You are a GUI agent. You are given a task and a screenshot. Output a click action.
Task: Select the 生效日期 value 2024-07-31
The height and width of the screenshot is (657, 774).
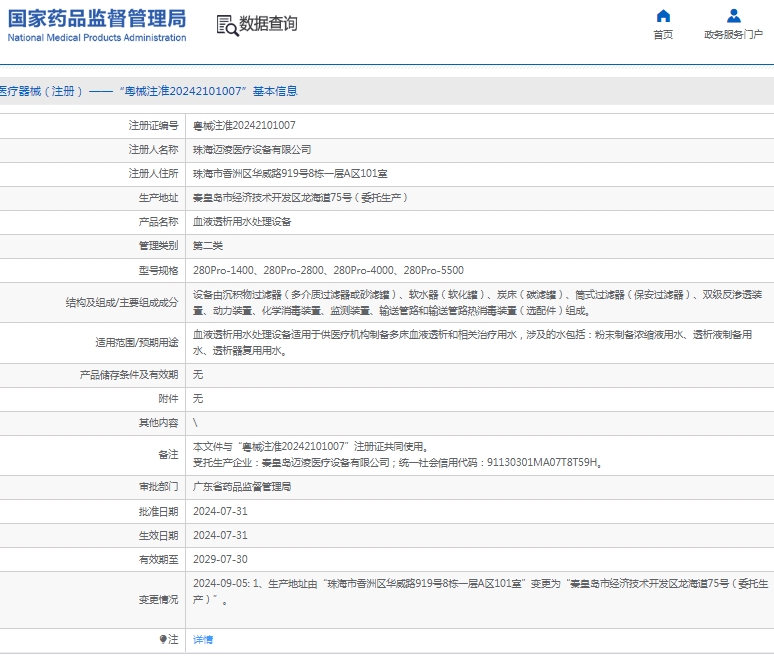[220, 536]
